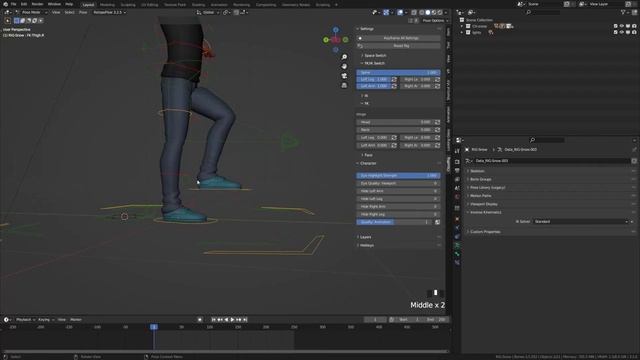Image resolution: width=640 pixels, height=360 pixels.
Task: Click the snap icon beside Right Arm FK/IK slider
Action: point(437,86)
